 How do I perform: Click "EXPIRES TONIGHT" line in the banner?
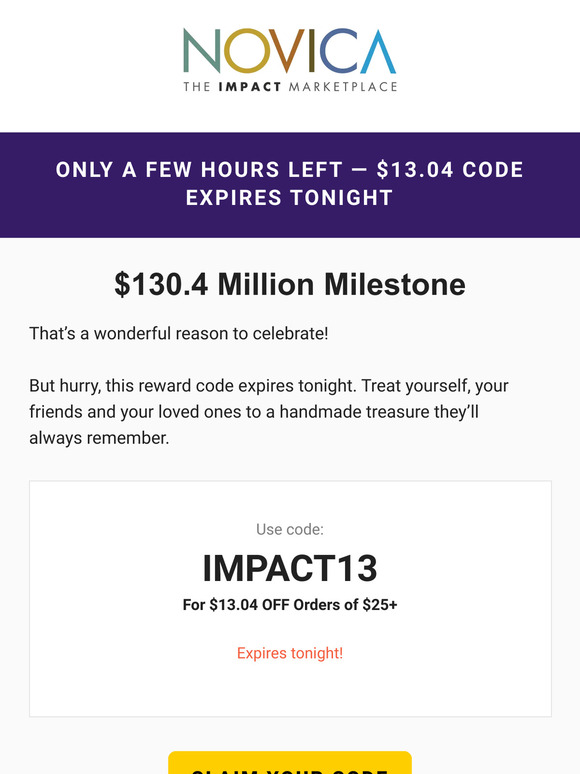(x=289, y=198)
